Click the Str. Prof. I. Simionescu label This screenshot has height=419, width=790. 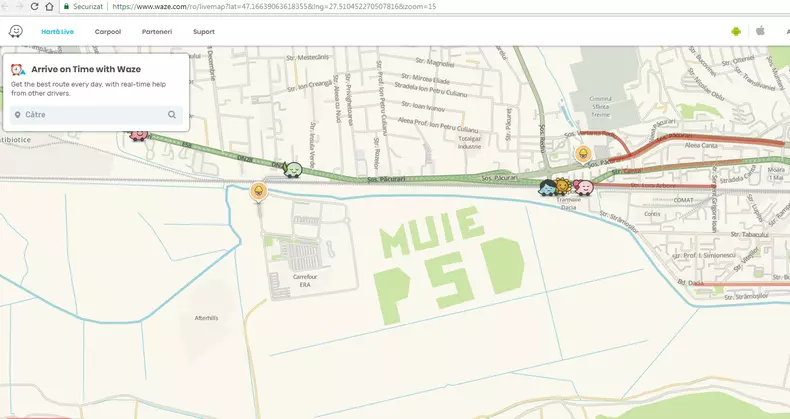point(703,256)
